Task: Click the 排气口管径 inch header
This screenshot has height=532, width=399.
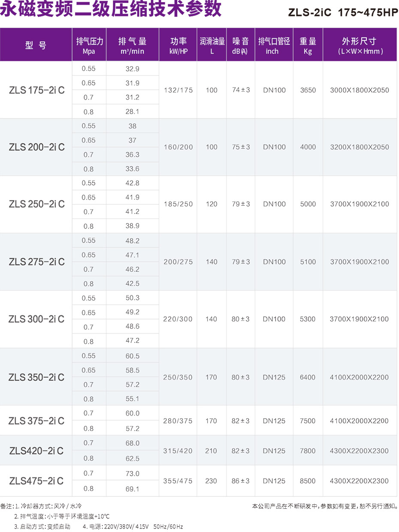Action: click(x=274, y=46)
